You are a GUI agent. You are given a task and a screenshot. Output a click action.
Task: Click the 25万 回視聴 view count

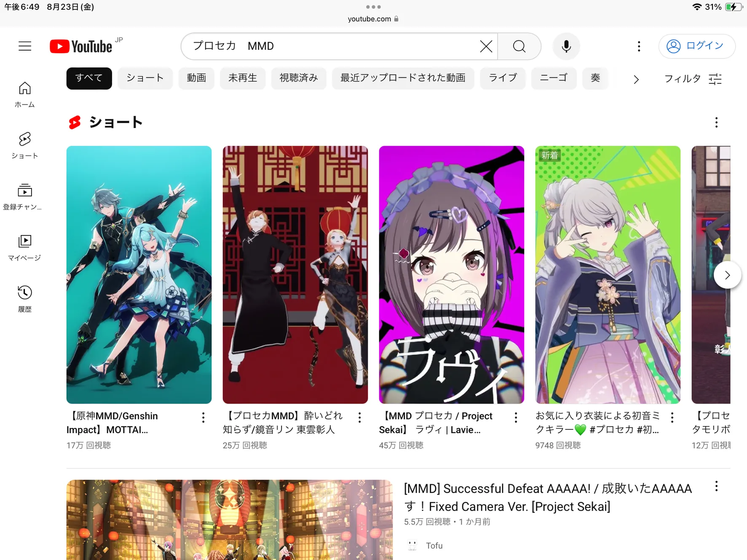[x=245, y=445]
